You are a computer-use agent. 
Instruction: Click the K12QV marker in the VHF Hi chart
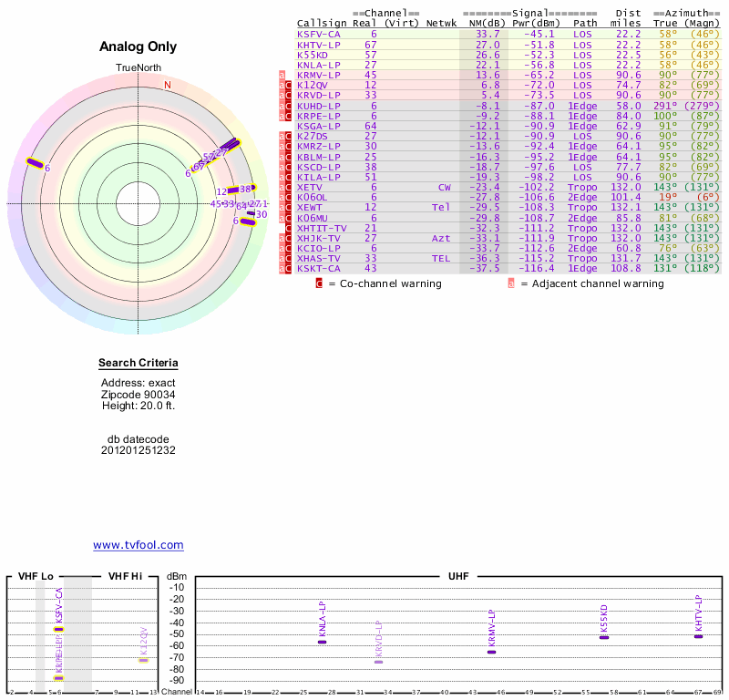point(143,660)
